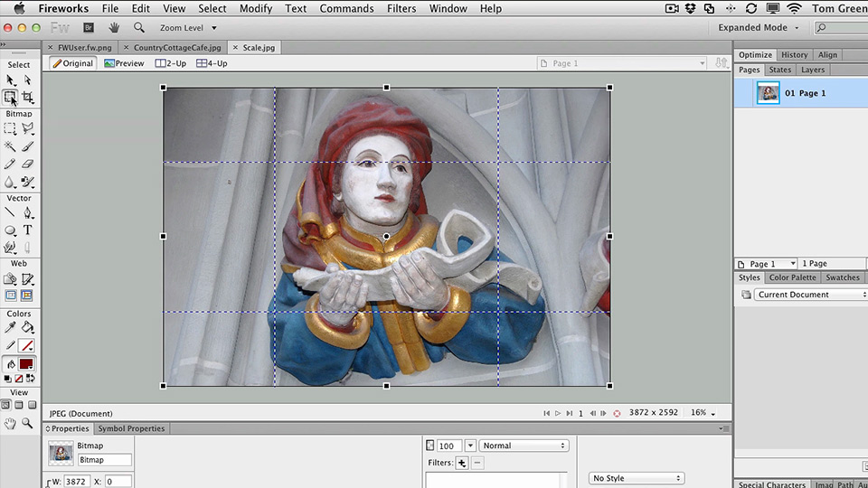868x488 pixels.
Task: Open the No Style dropdown
Action: pos(636,478)
